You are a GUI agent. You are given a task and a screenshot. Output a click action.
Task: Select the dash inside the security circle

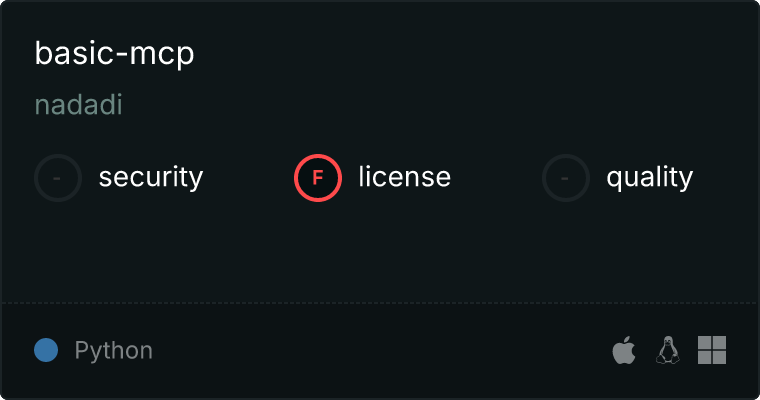point(57,178)
